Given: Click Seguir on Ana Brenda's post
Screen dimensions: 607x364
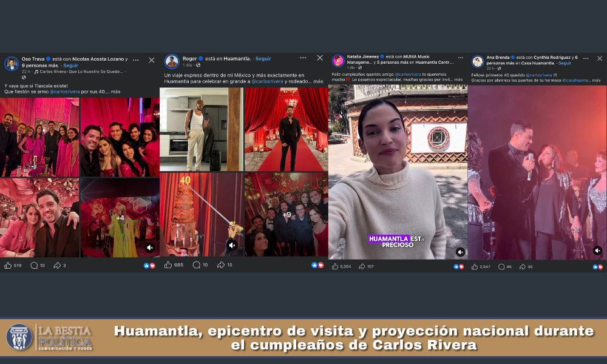Looking at the screenshot, I should click(x=565, y=63).
